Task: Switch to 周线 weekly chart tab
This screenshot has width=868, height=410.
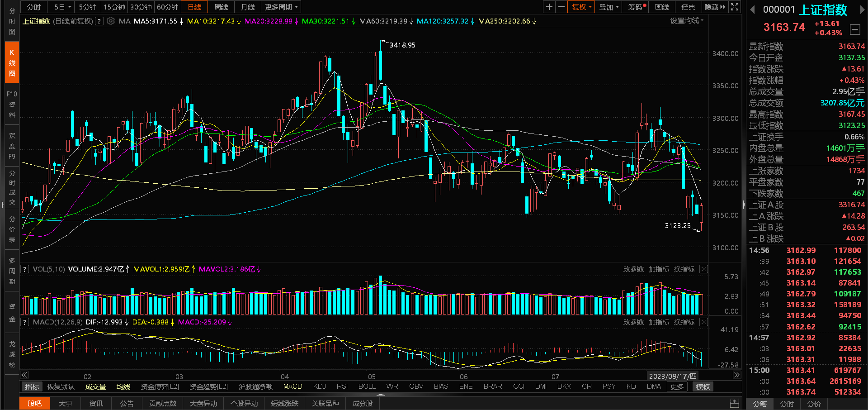Action: 221,7
